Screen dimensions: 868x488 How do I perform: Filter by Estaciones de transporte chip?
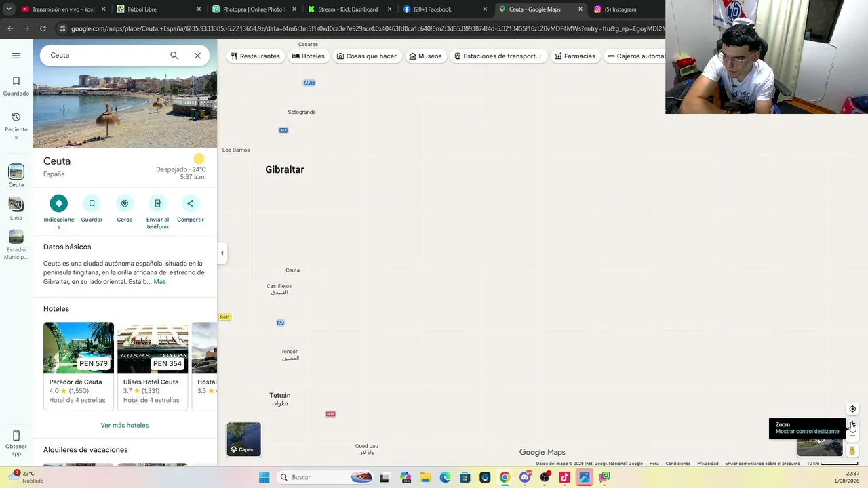(497, 56)
